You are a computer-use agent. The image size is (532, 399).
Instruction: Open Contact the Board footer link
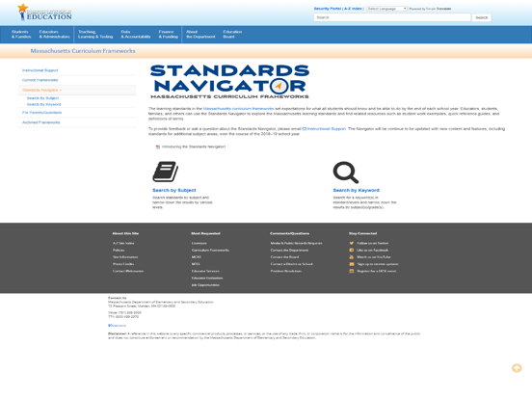tap(284, 257)
